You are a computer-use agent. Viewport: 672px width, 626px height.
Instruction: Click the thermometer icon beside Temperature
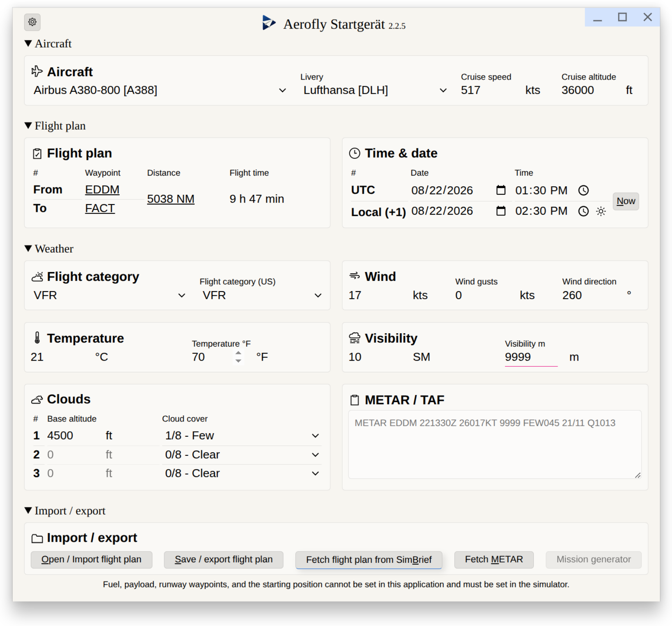37,338
